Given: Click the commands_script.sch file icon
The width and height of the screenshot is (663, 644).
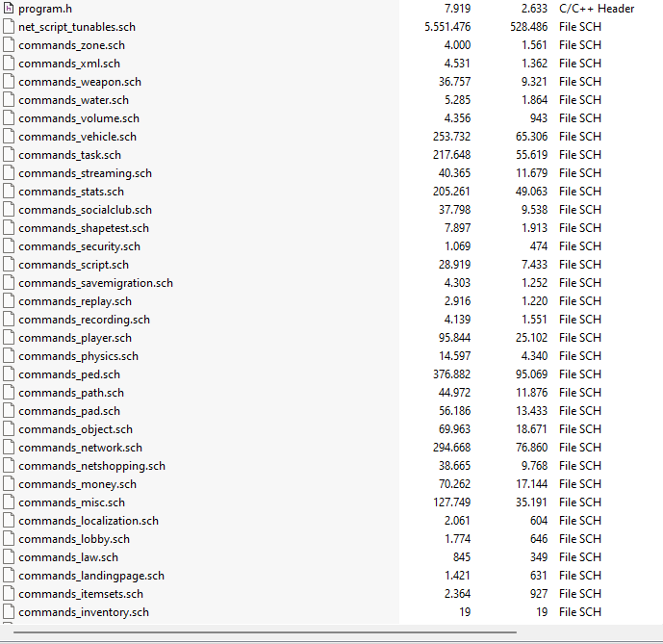Looking at the screenshot, I should (x=9, y=265).
